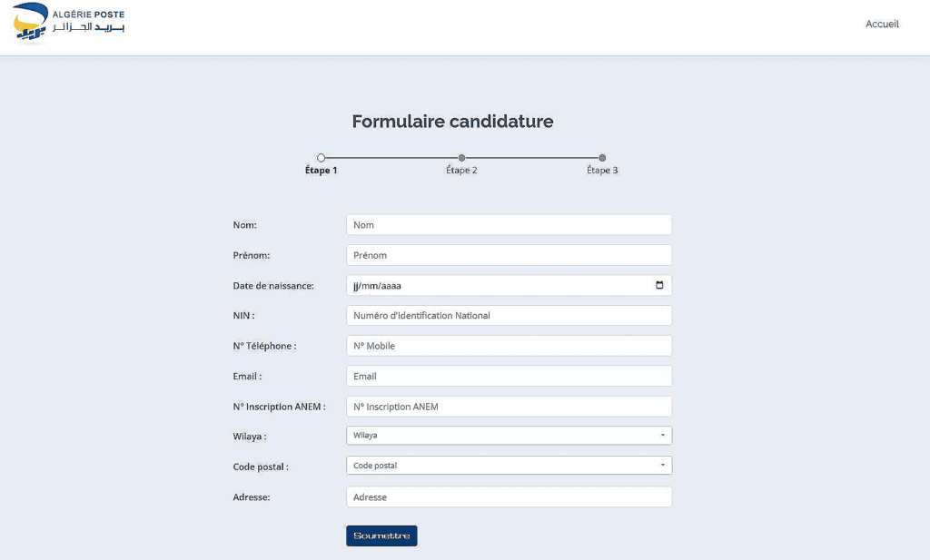Click the Algérie Poste logo
930x560 pixels.
coord(68,23)
